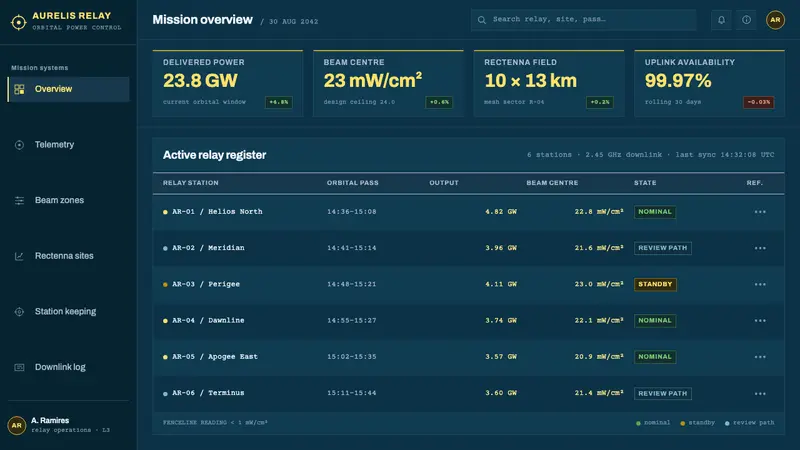800x450 pixels.
Task: Open the more menu for AR-01 Helios North
Action: 760,212
